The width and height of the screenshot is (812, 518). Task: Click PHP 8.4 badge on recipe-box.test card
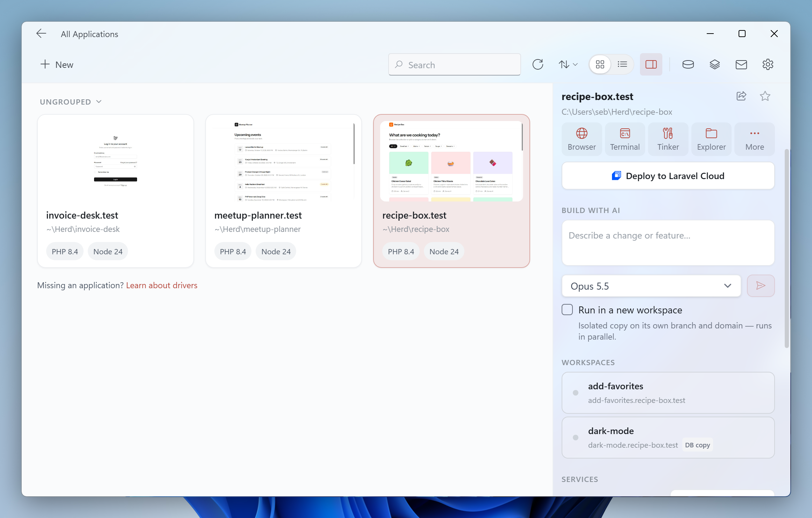(401, 251)
